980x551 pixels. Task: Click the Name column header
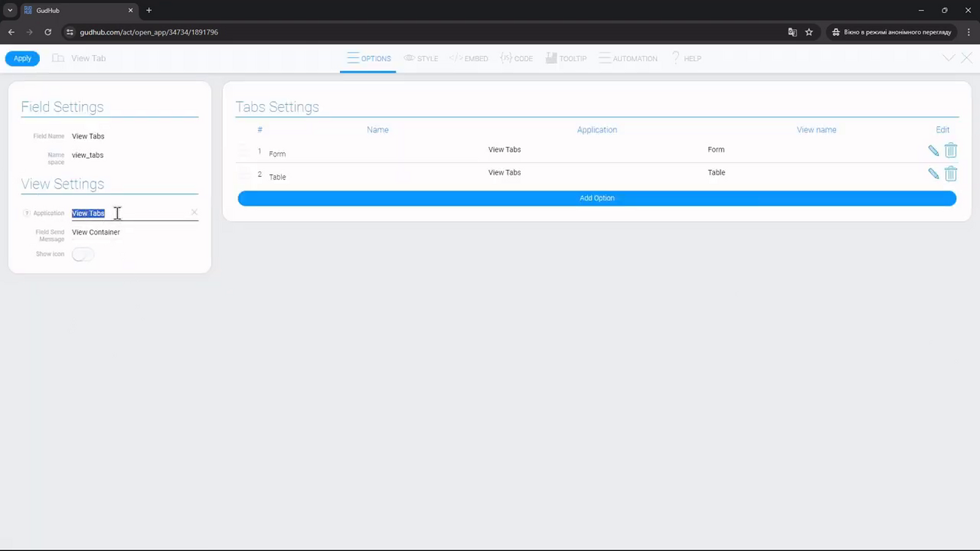click(378, 130)
